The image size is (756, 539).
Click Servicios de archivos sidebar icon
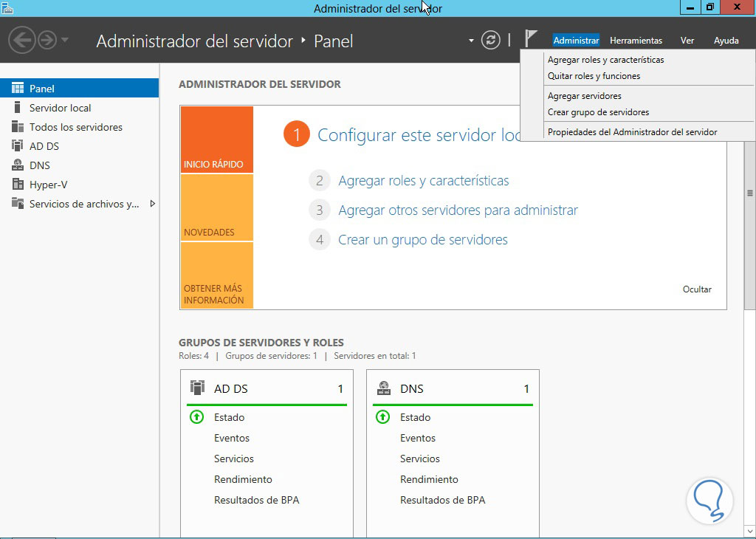[x=18, y=204]
